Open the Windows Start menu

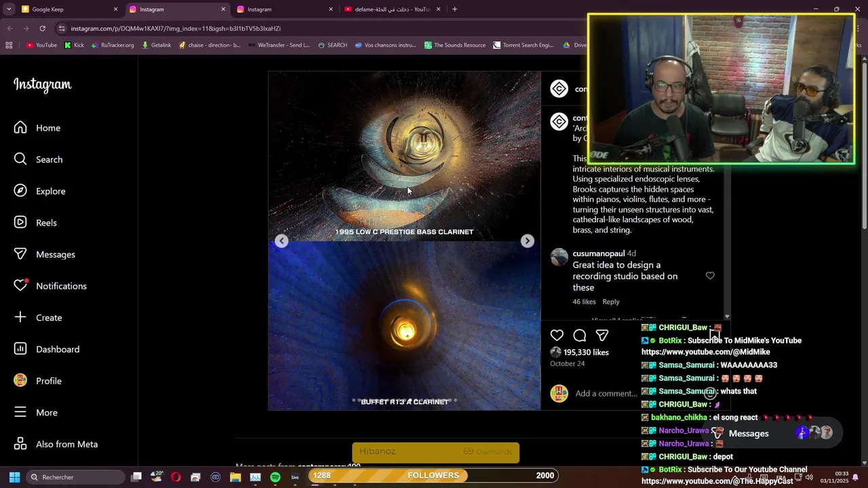coord(14,477)
